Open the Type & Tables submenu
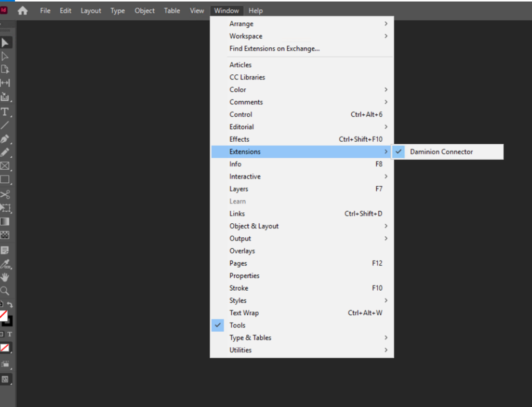532x407 pixels. coord(250,338)
